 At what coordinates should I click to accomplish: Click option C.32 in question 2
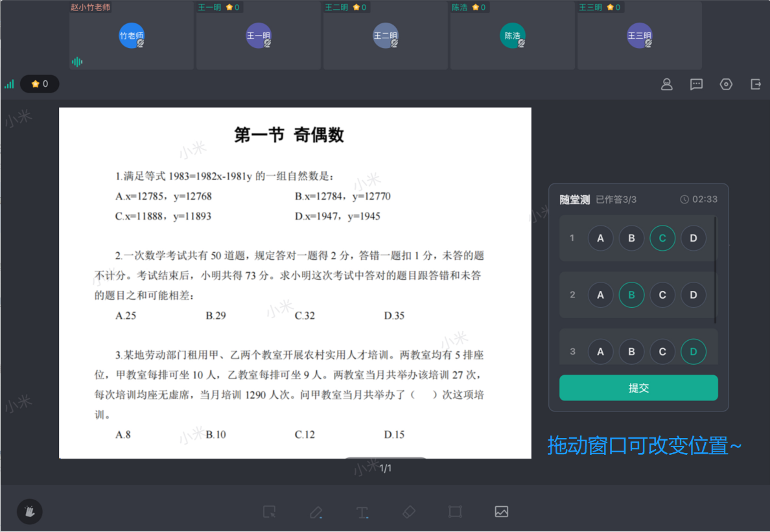coord(305,316)
